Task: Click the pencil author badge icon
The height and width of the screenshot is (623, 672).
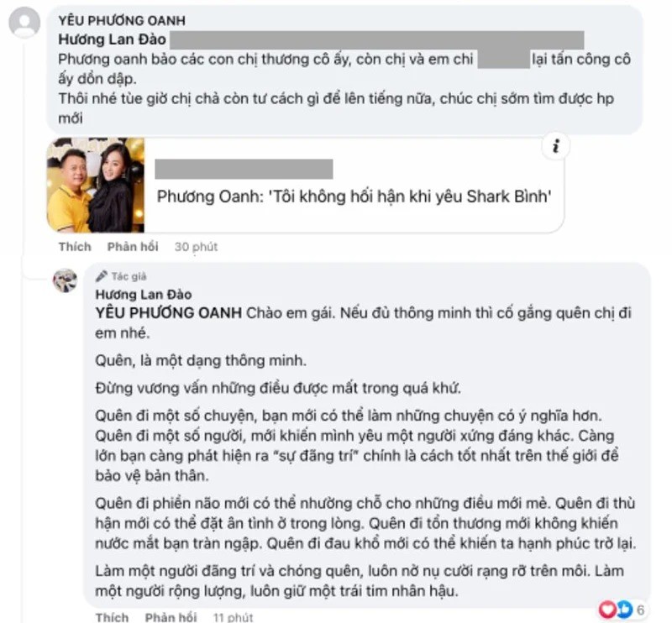Action: (x=102, y=276)
